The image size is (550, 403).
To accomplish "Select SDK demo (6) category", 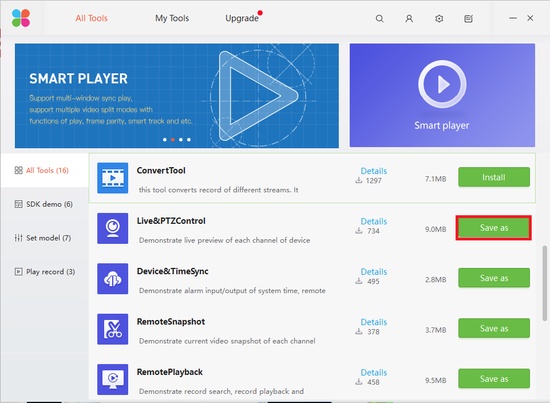I will tap(44, 204).
